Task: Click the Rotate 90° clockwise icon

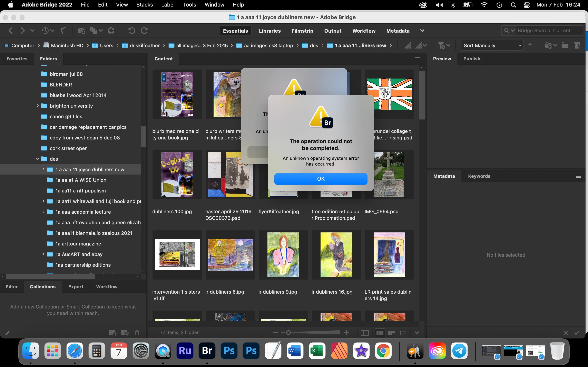Action: [x=144, y=31]
